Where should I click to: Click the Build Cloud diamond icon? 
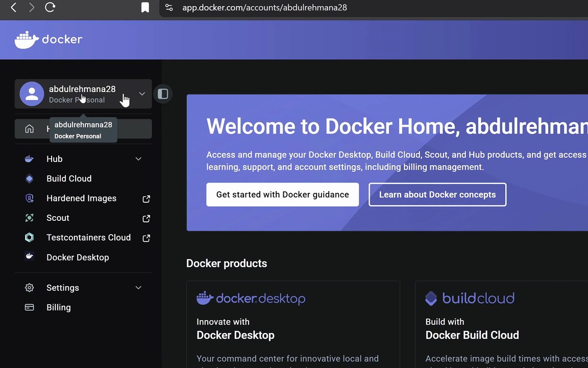[x=29, y=179]
